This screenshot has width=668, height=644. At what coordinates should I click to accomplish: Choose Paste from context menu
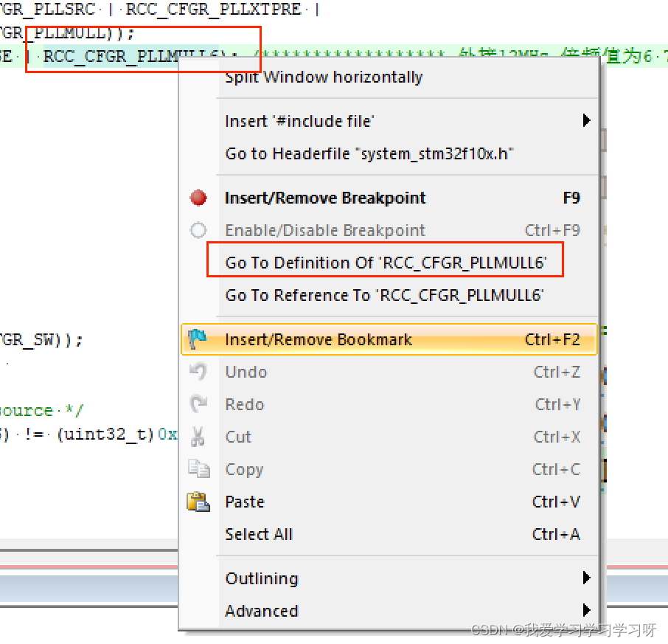tap(389, 502)
